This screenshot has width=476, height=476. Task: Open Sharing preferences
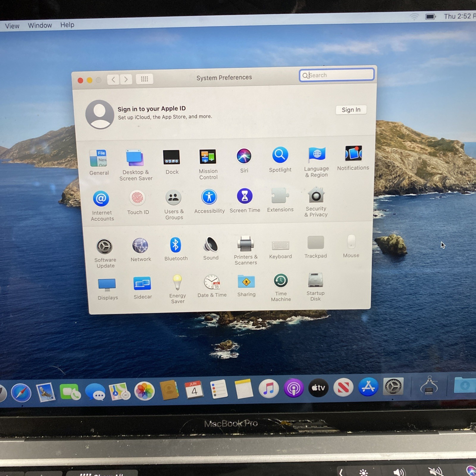(246, 281)
